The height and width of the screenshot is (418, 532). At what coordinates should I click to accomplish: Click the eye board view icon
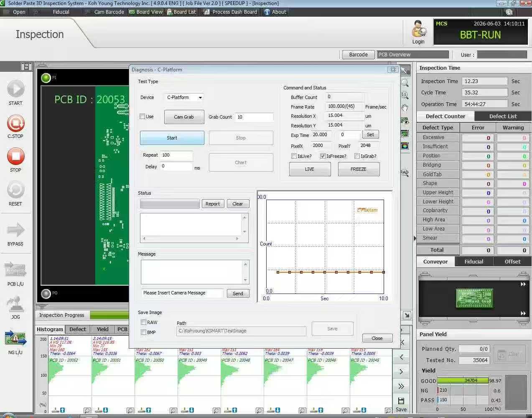tap(405, 121)
